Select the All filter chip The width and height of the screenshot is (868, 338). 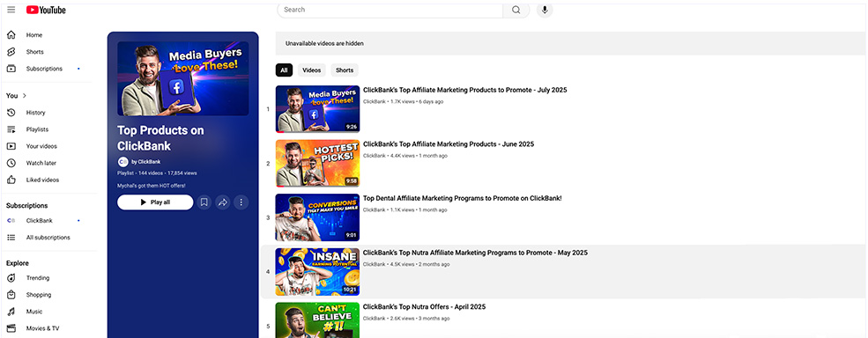pos(284,70)
